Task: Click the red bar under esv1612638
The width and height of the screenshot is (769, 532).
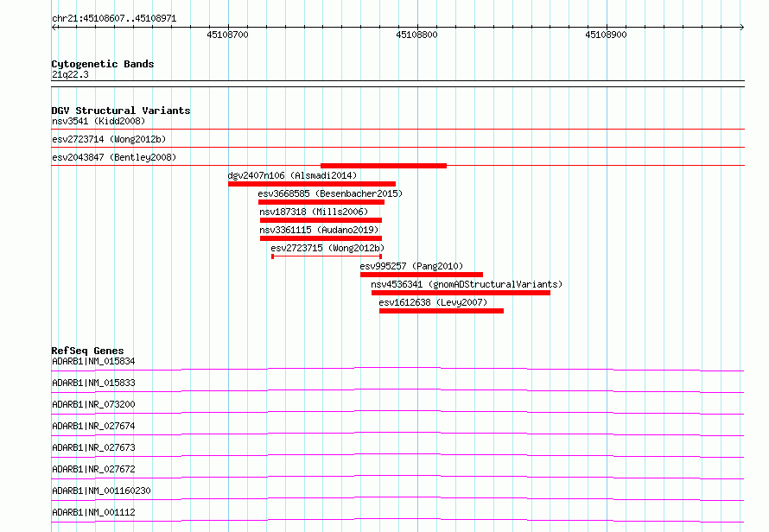Action: [x=442, y=312]
